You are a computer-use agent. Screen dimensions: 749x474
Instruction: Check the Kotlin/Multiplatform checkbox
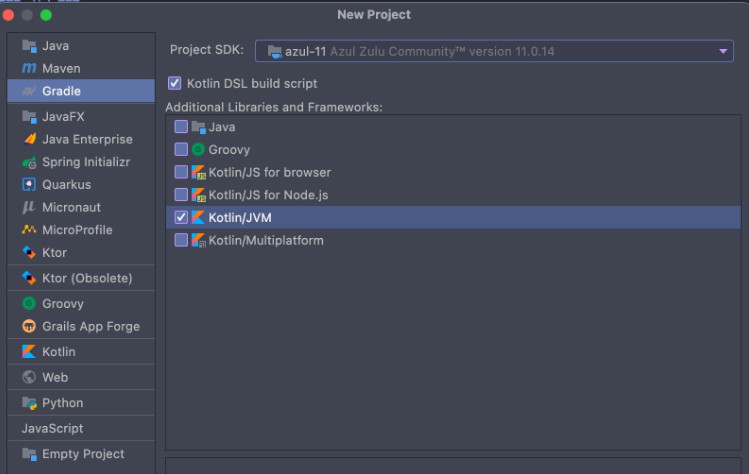point(181,240)
